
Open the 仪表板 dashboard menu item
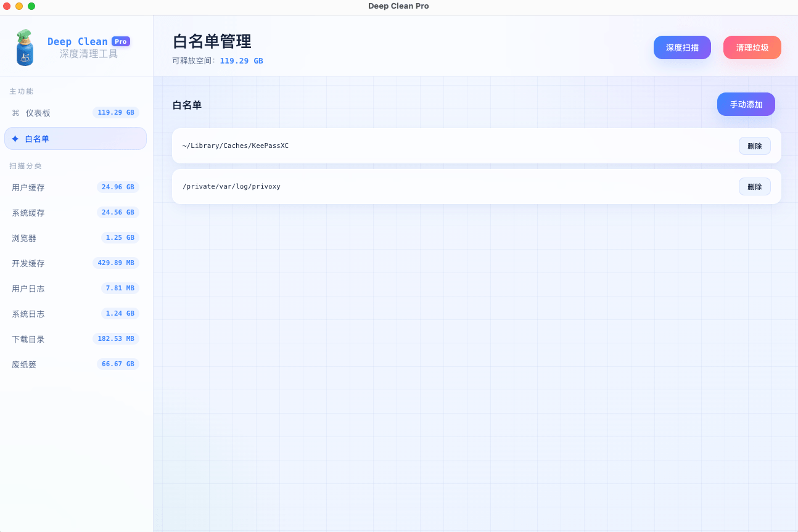pos(75,113)
